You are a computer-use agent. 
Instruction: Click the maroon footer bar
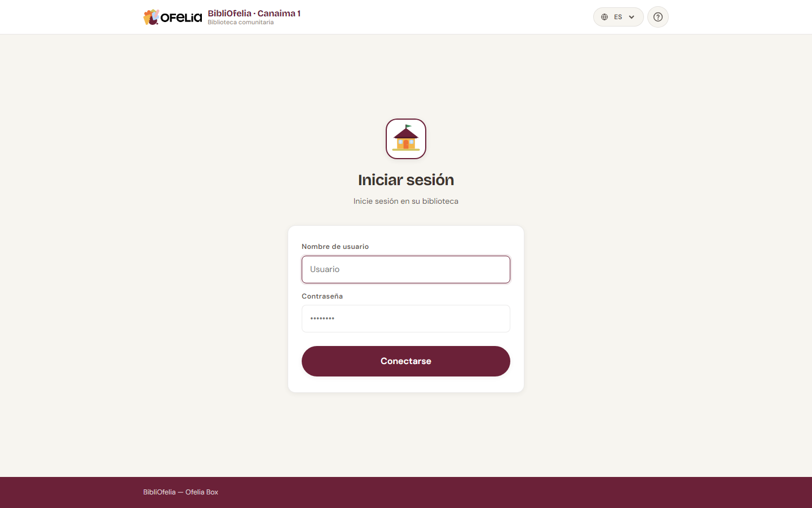(406, 492)
